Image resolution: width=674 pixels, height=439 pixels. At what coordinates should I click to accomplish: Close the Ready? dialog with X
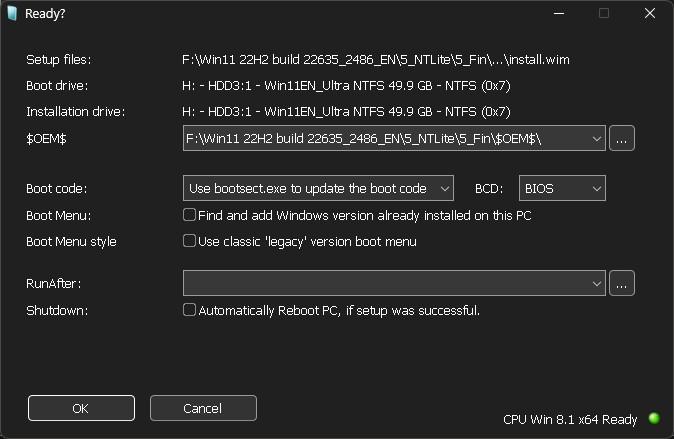(649, 13)
